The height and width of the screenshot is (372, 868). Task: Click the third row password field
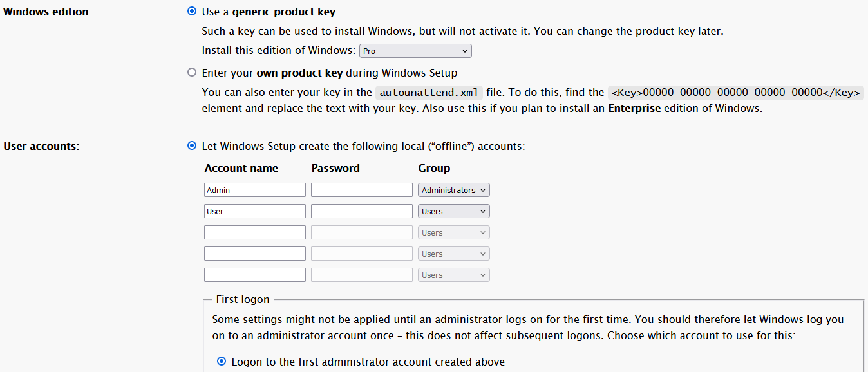point(362,232)
